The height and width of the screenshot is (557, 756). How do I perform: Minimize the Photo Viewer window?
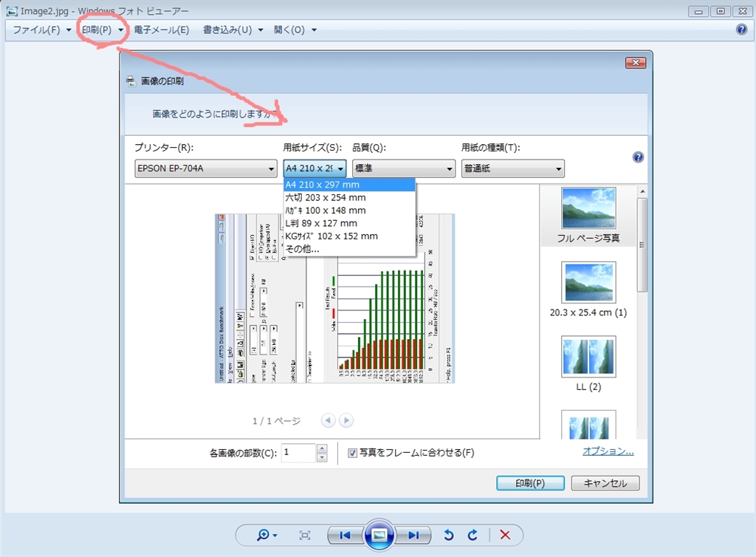click(x=698, y=11)
